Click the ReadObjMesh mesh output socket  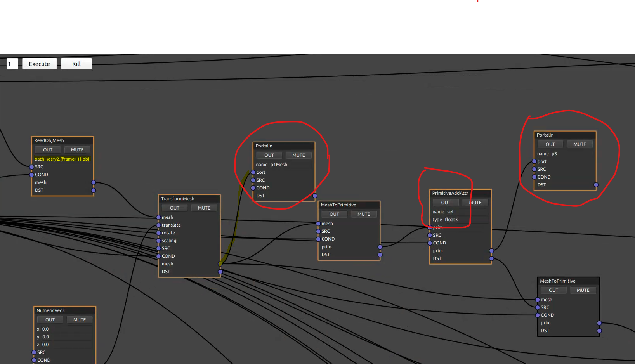(x=94, y=182)
